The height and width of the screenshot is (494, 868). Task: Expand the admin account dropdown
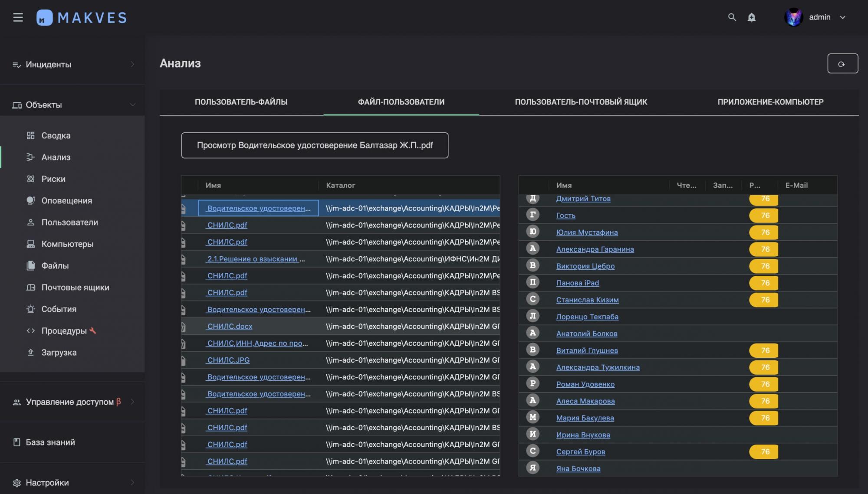(842, 17)
